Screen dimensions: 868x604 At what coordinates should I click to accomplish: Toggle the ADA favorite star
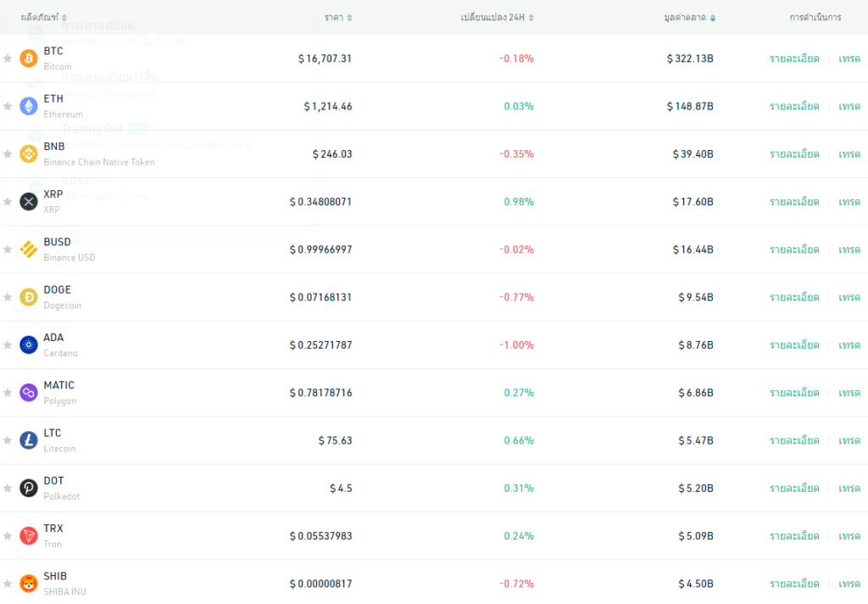click(x=8, y=344)
